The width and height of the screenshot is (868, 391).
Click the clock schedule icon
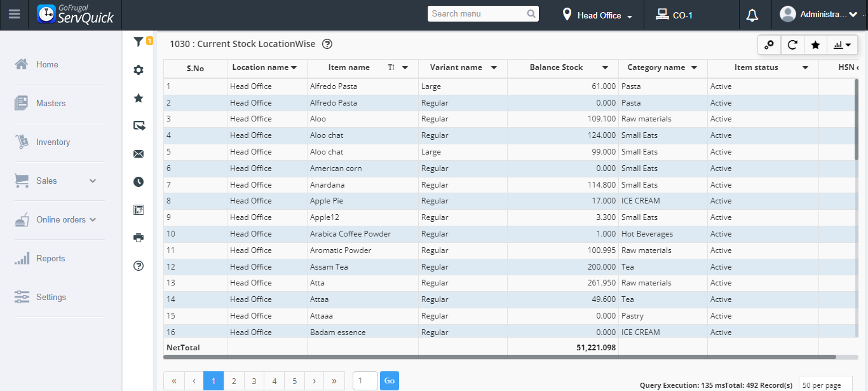coord(139,182)
